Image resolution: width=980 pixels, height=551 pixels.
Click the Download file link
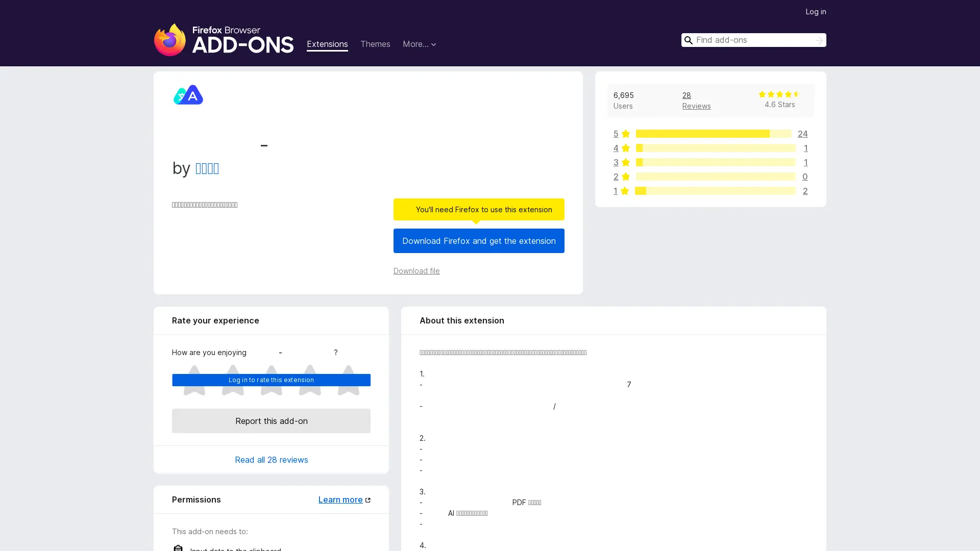(x=416, y=271)
